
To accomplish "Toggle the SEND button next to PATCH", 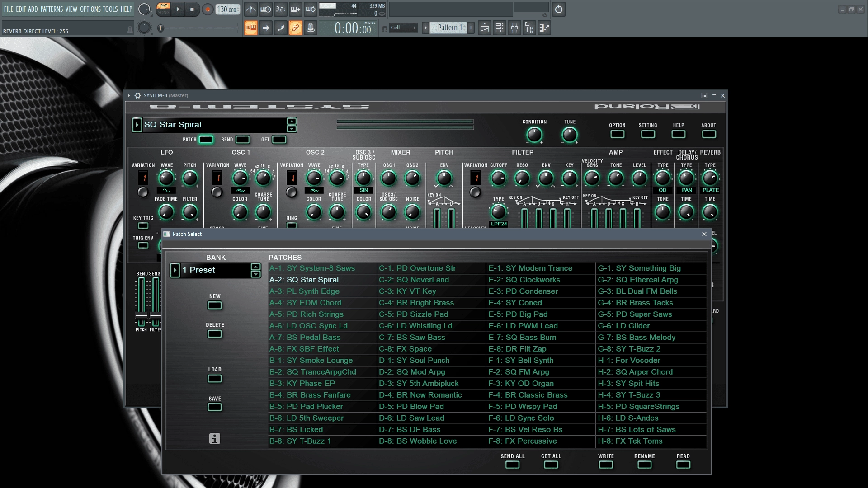I will pyautogui.click(x=242, y=140).
